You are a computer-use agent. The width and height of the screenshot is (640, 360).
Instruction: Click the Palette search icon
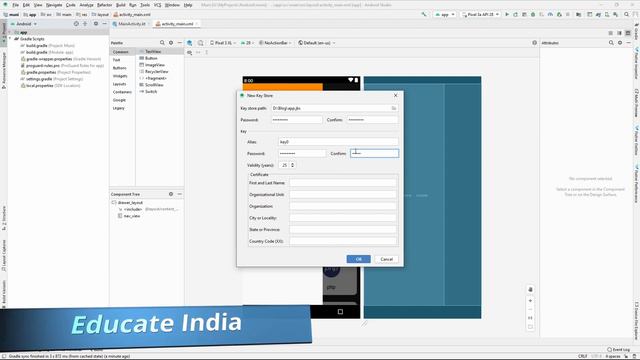pyautogui.click(x=162, y=42)
